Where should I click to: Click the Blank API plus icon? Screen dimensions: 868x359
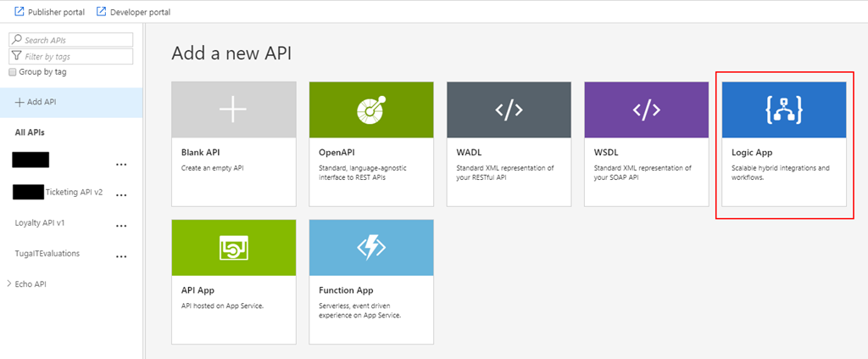tap(233, 109)
